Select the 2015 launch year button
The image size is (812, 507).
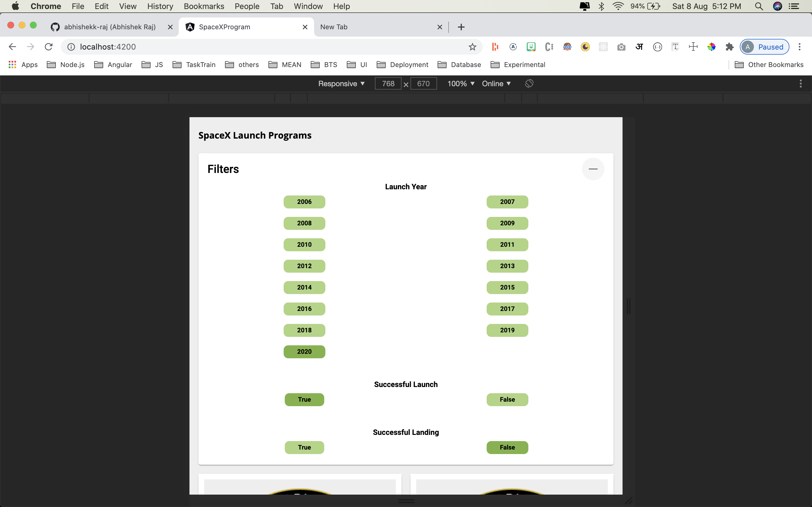coord(507,287)
